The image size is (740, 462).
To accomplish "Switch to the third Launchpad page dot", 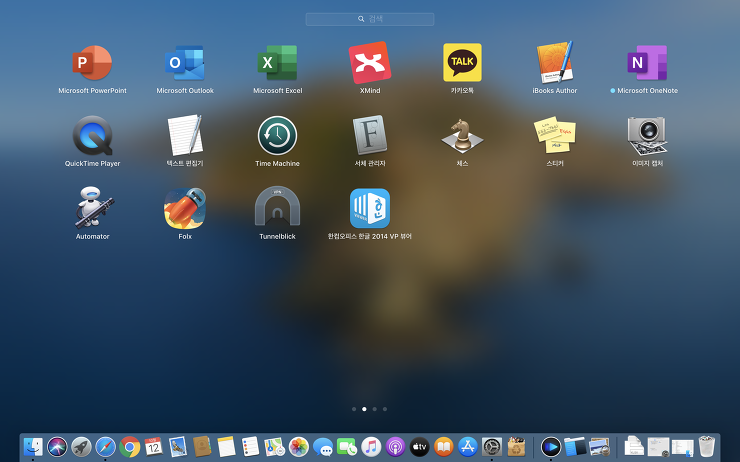I will pos(374,409).
